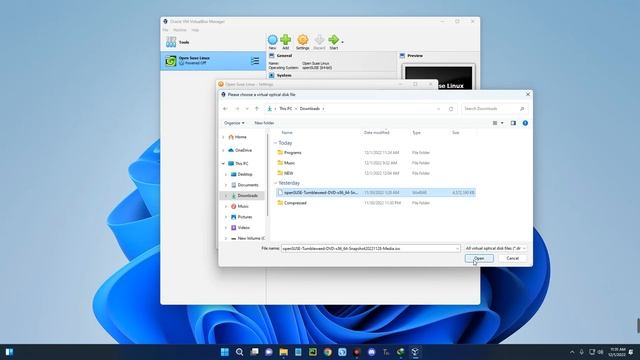The height and width of the screenshot is (360, 640).
Task: Sort by the Type column header
Action: click(x=416, y=133)
